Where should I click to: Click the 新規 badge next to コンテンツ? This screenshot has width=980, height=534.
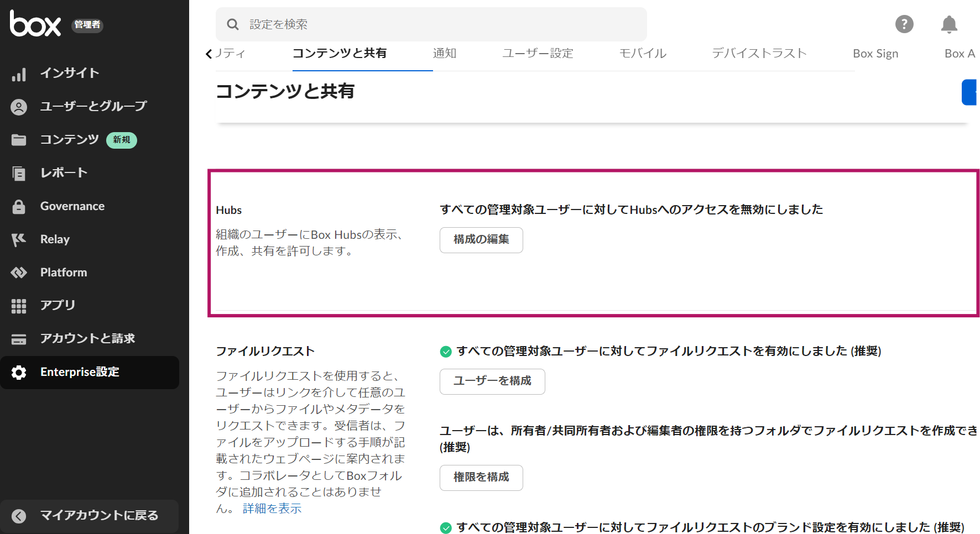click(122, 140)
